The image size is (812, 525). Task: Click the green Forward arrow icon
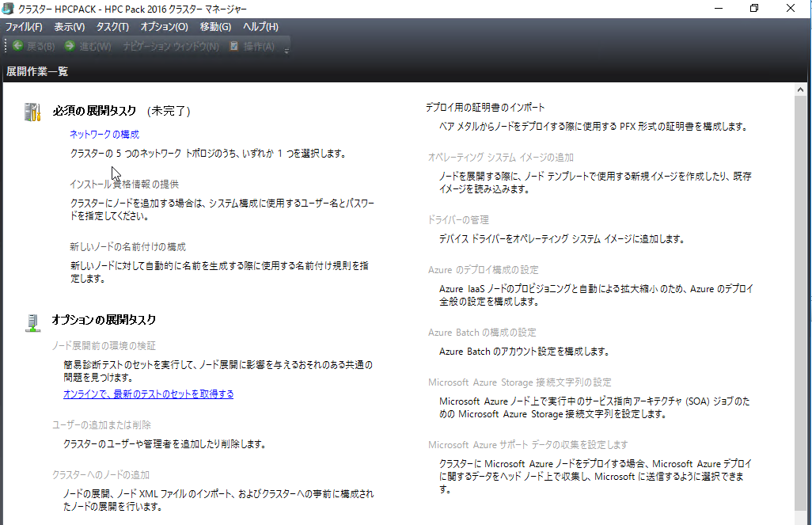70,46
